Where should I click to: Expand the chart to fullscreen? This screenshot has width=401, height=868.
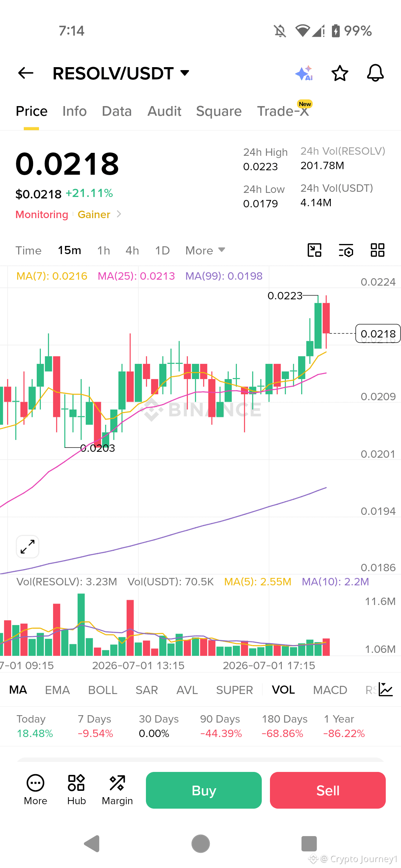[x=27, y=546]
